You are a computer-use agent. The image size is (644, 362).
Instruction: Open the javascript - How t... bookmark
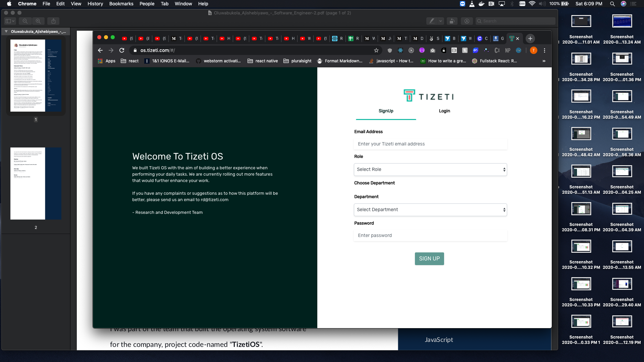[391, 61]
